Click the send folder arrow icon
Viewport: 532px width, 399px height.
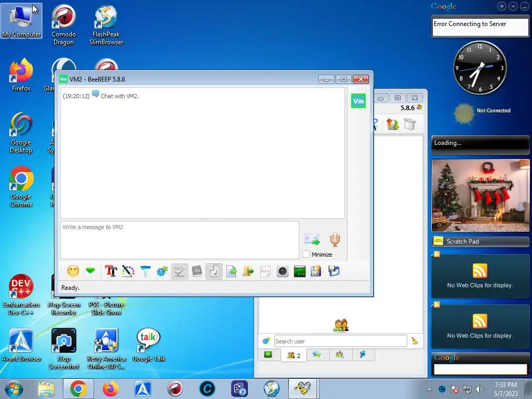(248, 271)
